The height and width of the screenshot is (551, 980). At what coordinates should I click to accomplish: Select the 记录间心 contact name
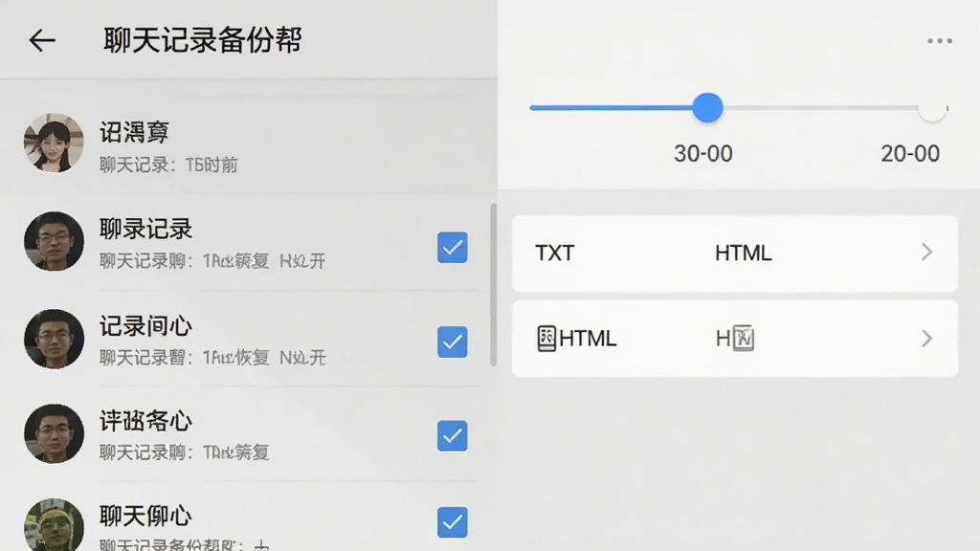click(x=145, y=326)
